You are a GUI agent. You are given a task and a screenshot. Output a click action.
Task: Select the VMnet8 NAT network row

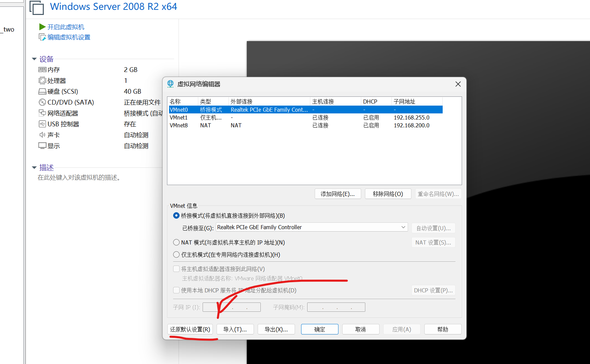coord(238,125)
